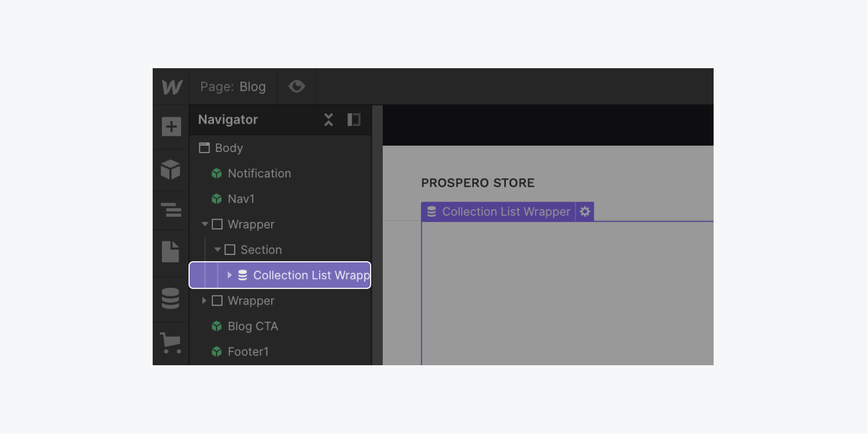Open the Add elements panel
This screenshot has width=868, height=434.
pos(171,127)
